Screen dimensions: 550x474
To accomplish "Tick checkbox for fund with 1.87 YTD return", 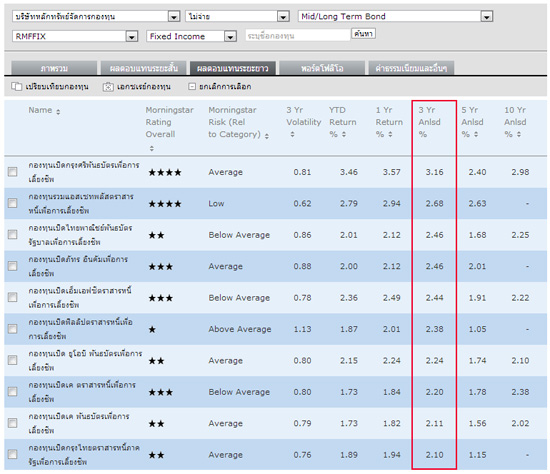I will 13,329.
